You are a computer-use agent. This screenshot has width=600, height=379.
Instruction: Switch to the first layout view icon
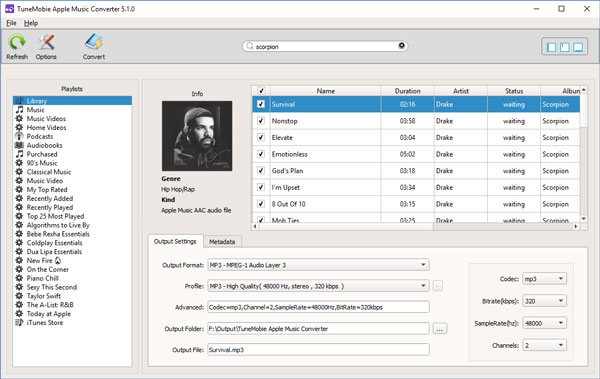(x=552, y=47)
